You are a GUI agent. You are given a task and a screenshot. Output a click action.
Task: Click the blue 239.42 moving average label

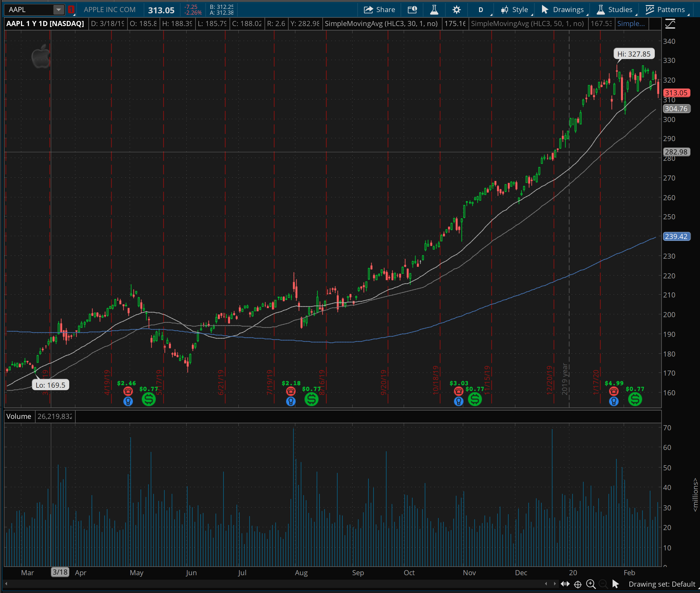(x=676, y=236)
